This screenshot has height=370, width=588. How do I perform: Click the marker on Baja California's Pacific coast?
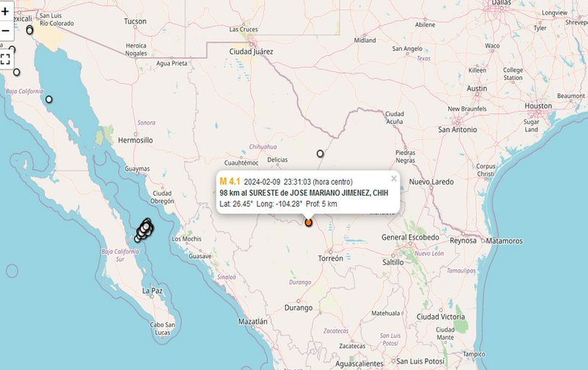(16, 72)
